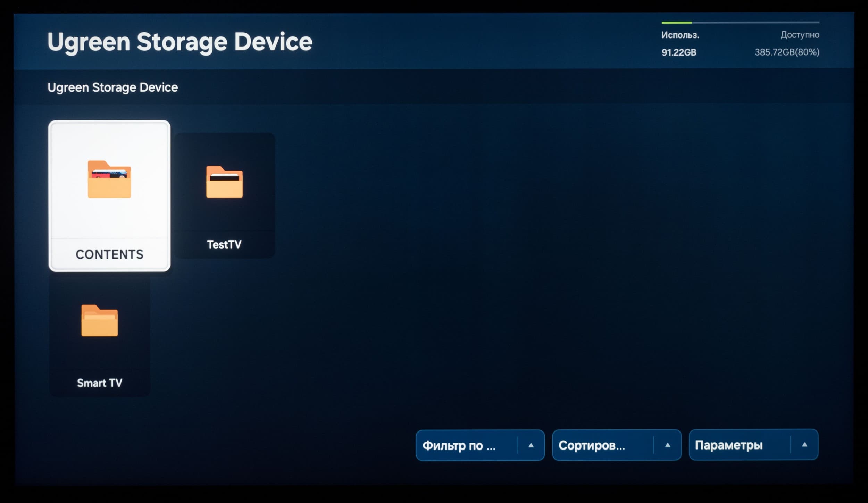868x503 pixels.
Task: Click the Ugreen Storage Device breadcrumb path
Action: coord(112,87)
